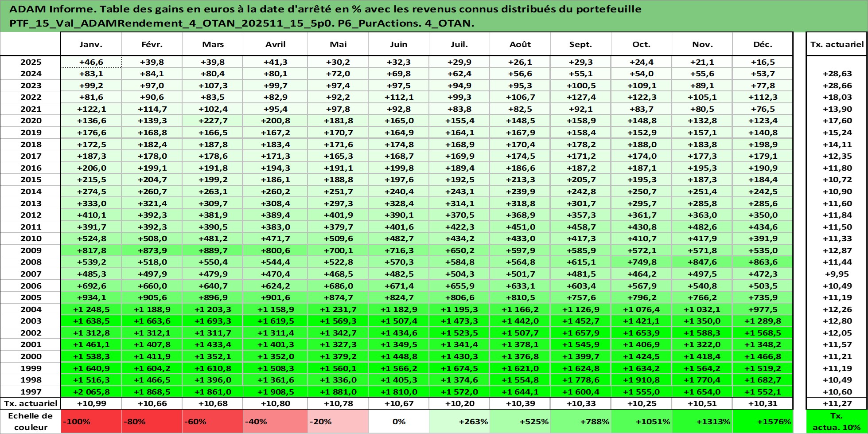The width and height of the screenshot is (868, 434).
Task: Select the +889,7 cell in row 2009
Action: tap(213, 250)
